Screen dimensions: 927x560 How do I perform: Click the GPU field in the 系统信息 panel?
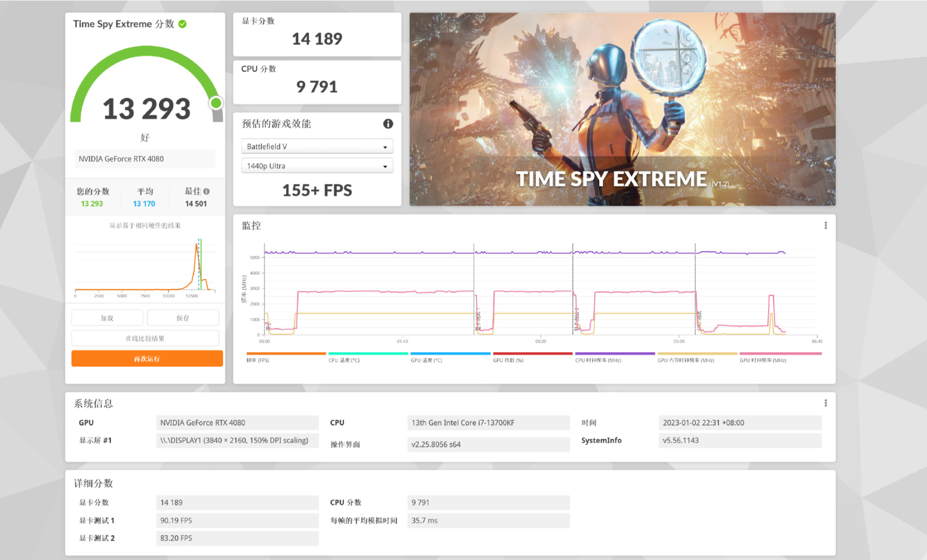(237, 423)
